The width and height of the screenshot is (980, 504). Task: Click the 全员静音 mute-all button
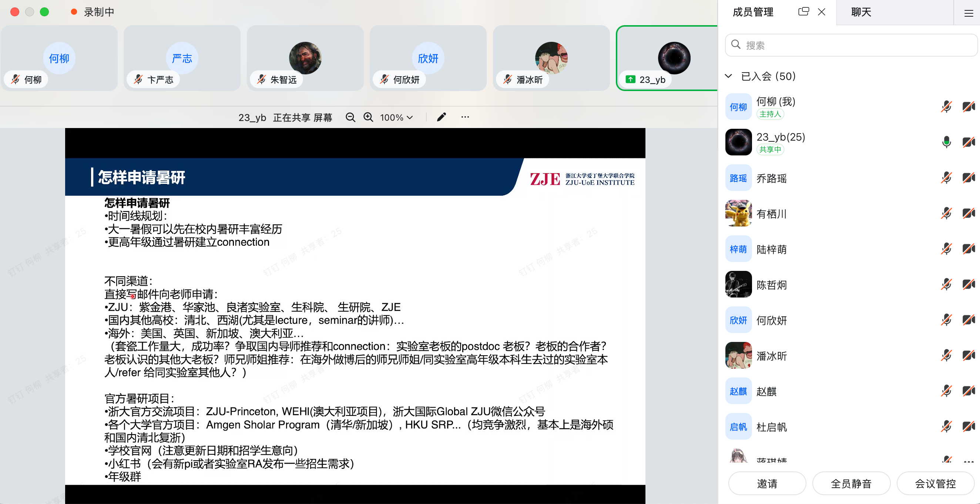(851, 483)
